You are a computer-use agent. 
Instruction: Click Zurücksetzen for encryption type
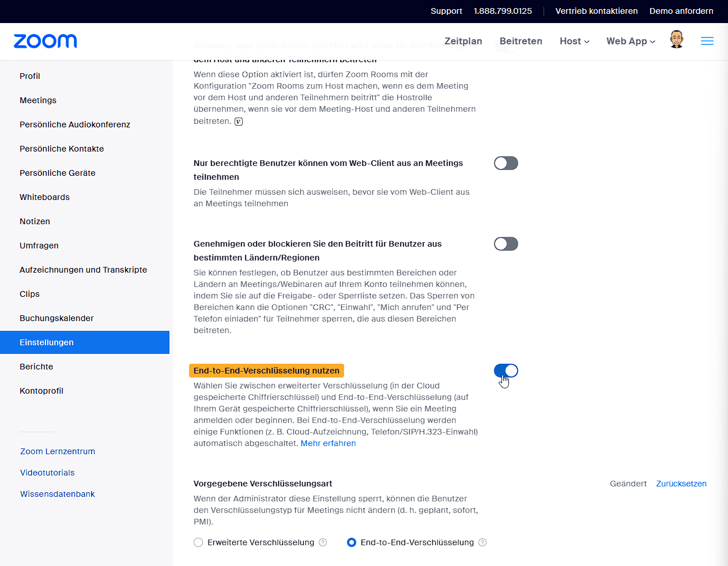coord(681,484)
